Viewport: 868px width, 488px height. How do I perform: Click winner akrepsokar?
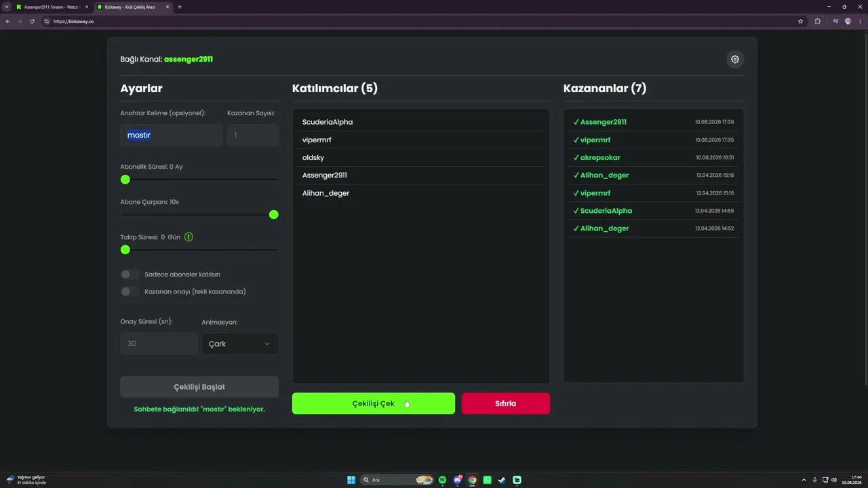coord(654,157)
